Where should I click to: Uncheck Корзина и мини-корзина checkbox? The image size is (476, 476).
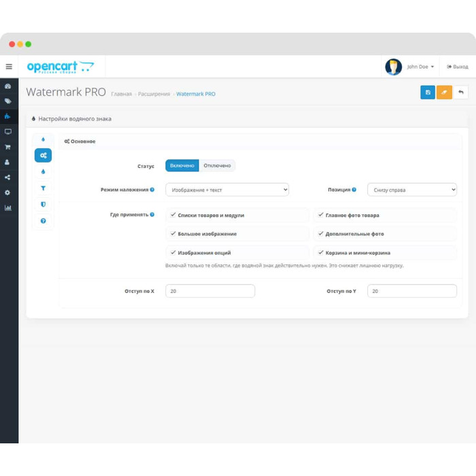(x=320, y=252)
